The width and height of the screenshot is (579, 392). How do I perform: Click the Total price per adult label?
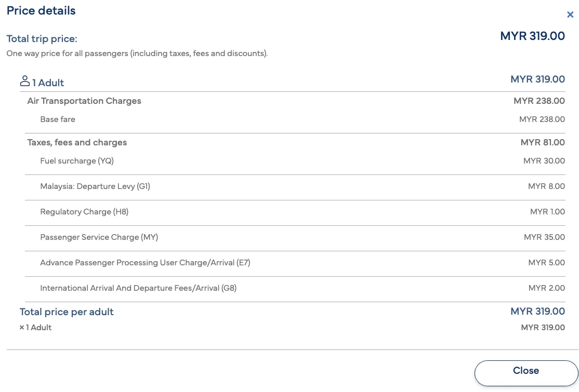[x=67, y=312]
